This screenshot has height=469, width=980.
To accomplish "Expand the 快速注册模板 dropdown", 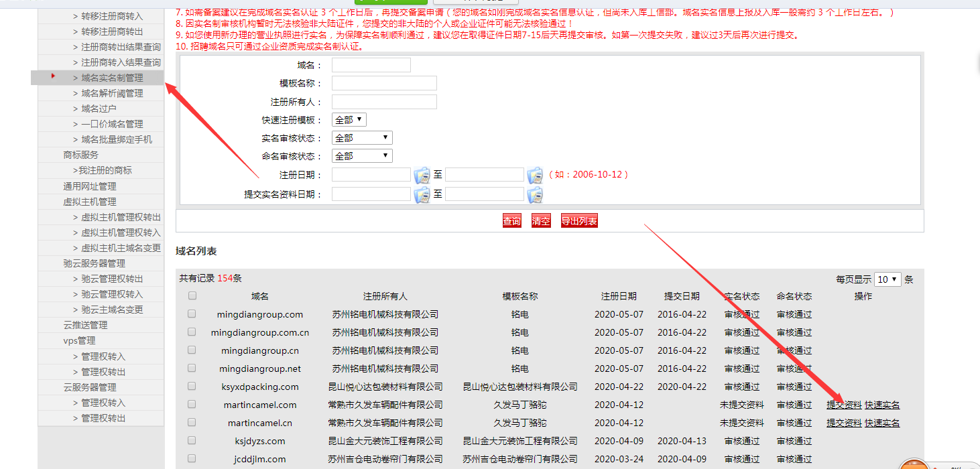I will click(x=349, y=120).
